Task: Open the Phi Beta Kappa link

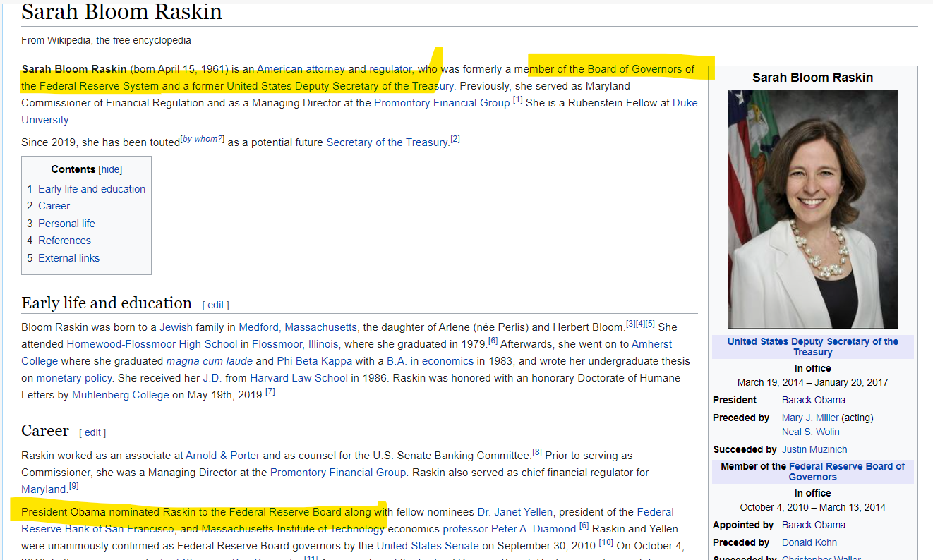Action: 314,361
